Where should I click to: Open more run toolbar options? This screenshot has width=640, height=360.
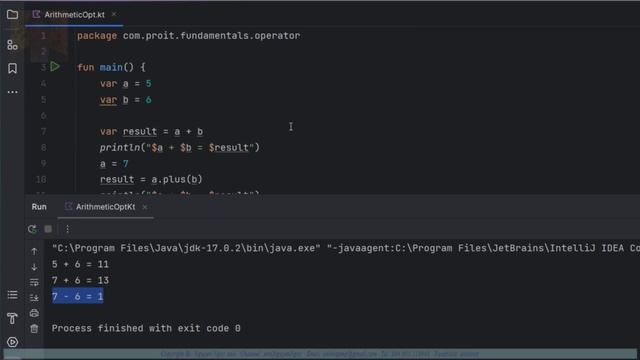67,229
